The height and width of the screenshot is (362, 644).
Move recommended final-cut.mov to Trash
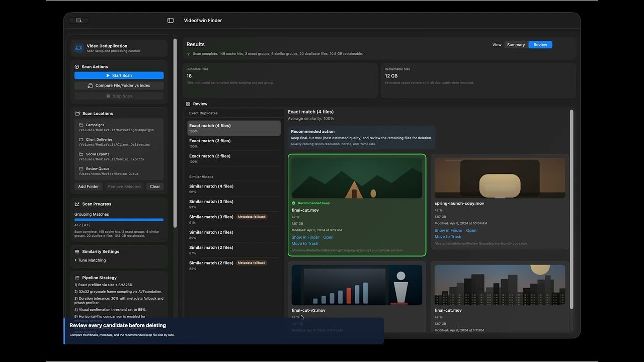[x=305, y=244]
